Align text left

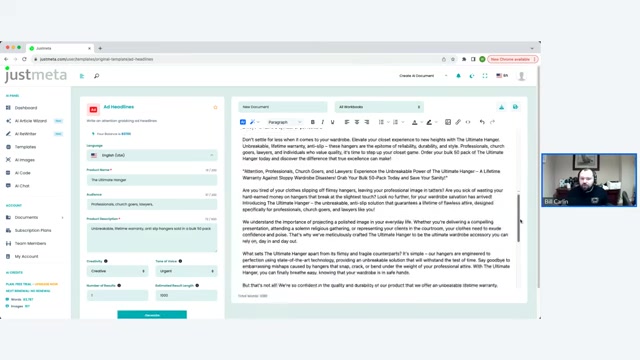pyautogui.click(x=347, y=122)
